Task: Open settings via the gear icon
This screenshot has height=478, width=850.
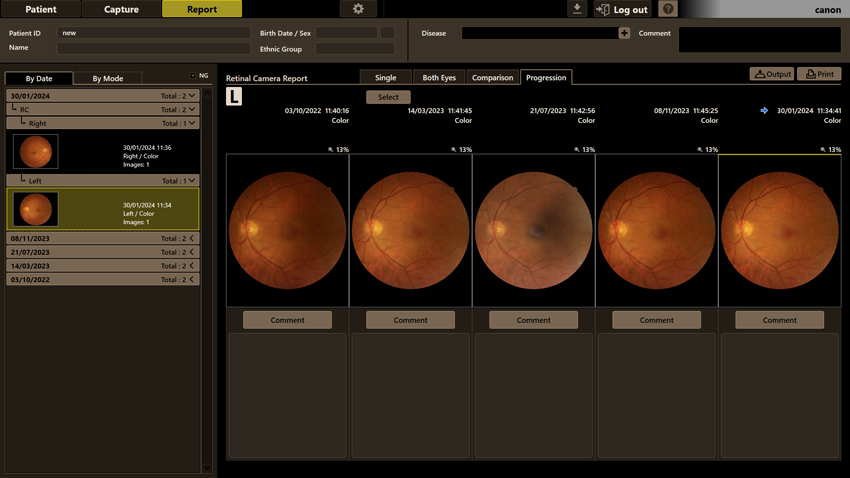Action: click(x=358, y=9)
